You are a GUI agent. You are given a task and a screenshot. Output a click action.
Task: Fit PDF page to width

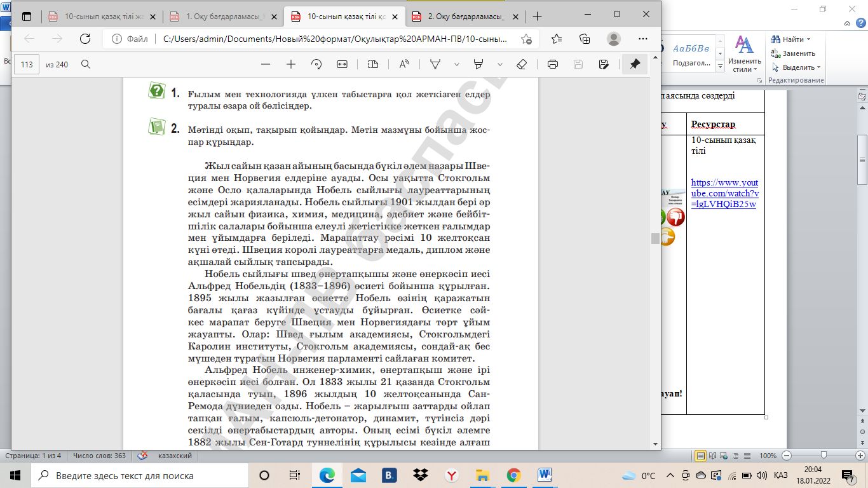(x=342, y=64)
